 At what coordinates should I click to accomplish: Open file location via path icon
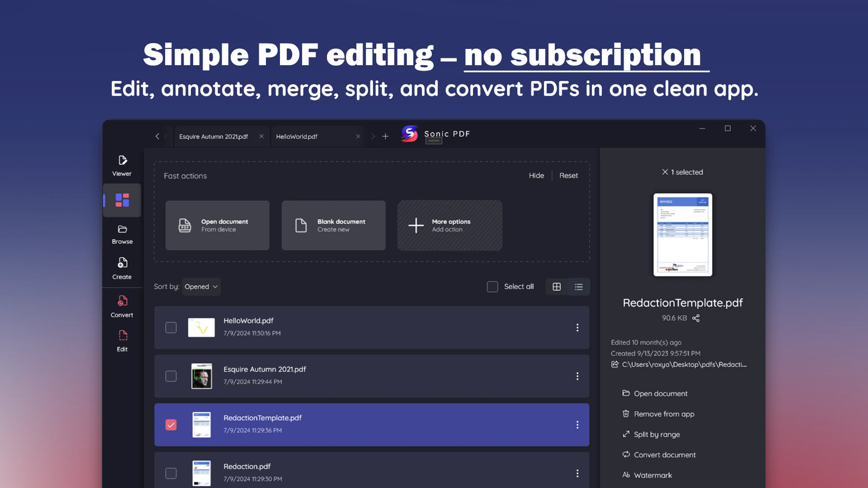point(615,364)
